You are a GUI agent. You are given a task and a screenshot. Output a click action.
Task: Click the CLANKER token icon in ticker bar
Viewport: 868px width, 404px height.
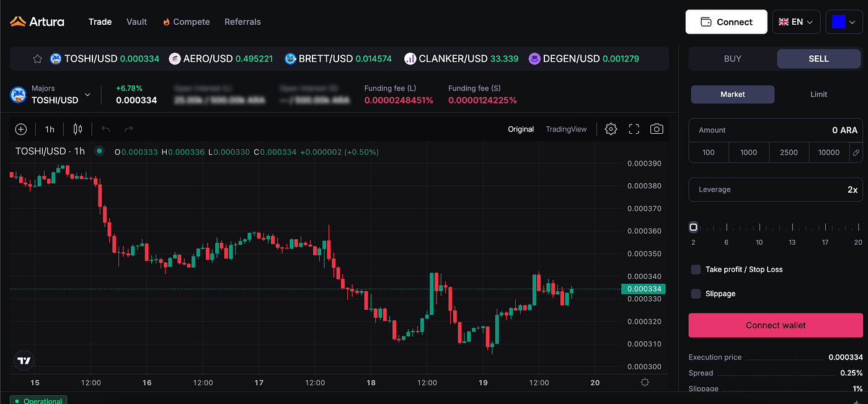pos(410,59)
